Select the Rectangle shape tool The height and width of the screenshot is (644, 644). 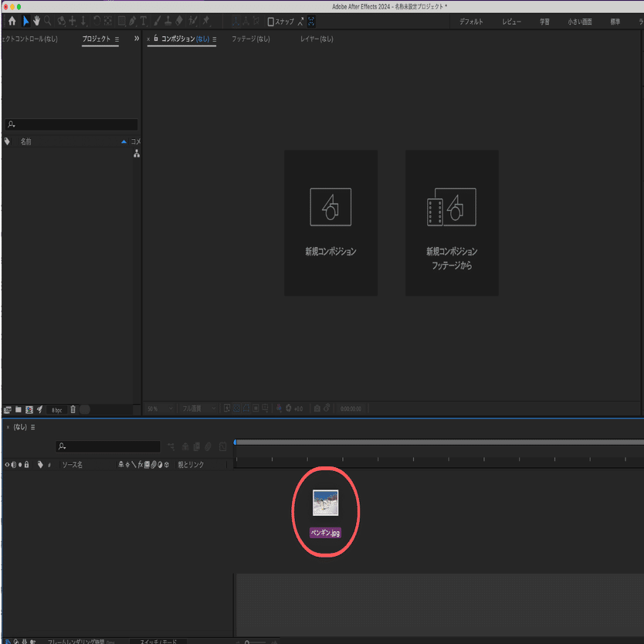(x=122, y=21)
